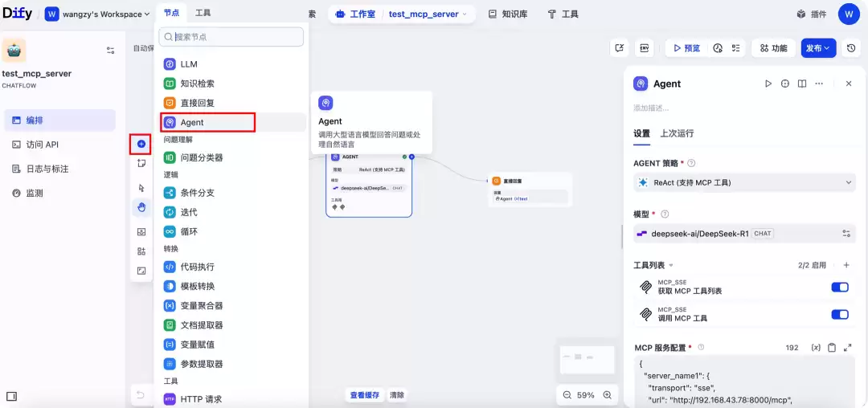The image size is (868, 408).
Task: Insert variable {x} in MCP config
Action: click(x=816, y=348)
